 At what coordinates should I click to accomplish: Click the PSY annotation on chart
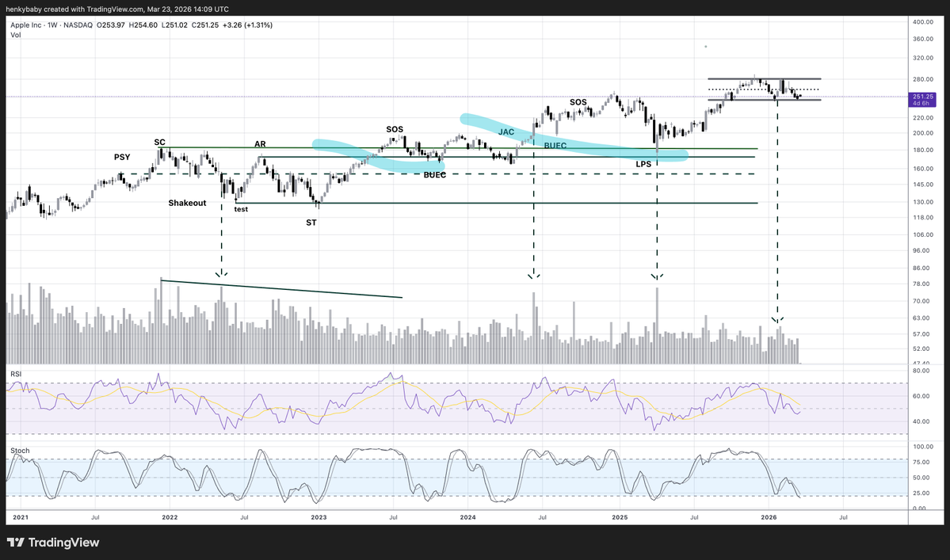click(122, 157)
